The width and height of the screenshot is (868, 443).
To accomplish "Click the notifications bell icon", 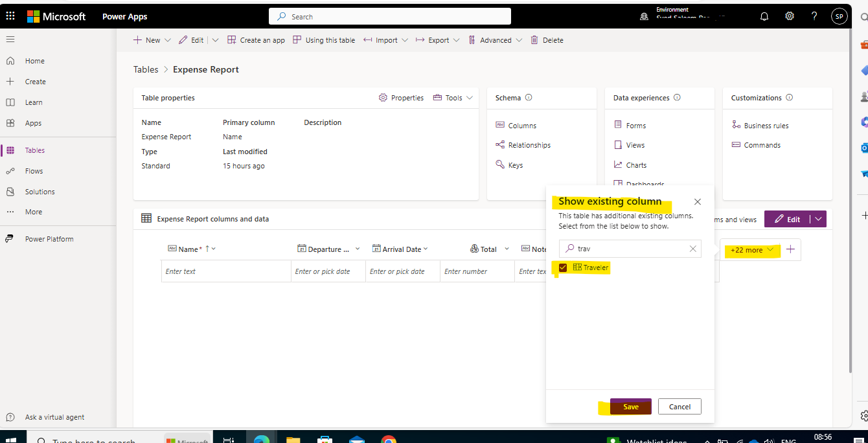I will coord(764,16).
